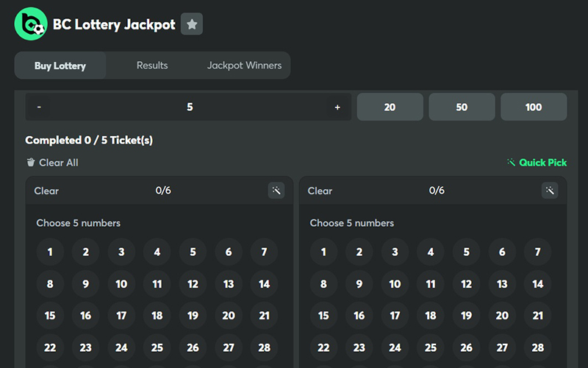Select number 24 on the left ticket
The height and width of the screenshot is (368, 588).
pyautogui.click(x=121, y=347)
